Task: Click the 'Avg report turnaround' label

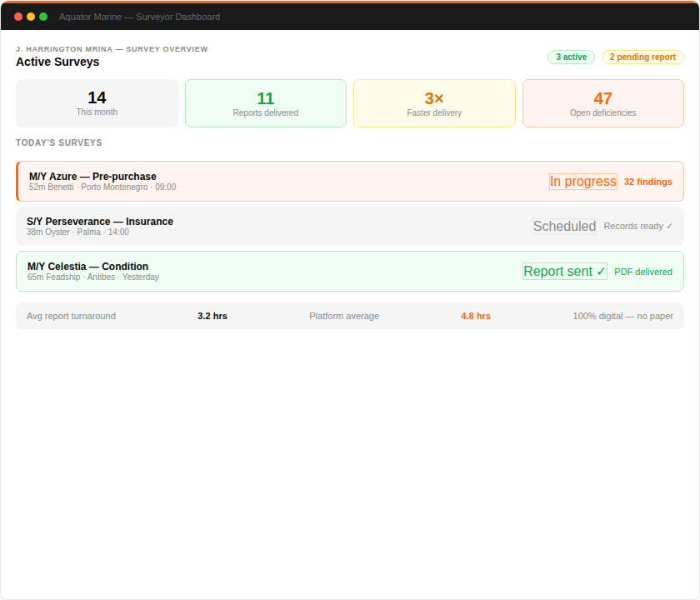Action: [x=71, y=316]
